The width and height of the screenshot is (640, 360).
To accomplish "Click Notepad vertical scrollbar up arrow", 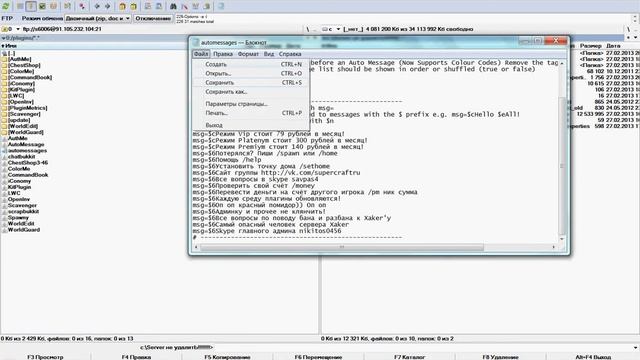I will (x=562, y=63).
